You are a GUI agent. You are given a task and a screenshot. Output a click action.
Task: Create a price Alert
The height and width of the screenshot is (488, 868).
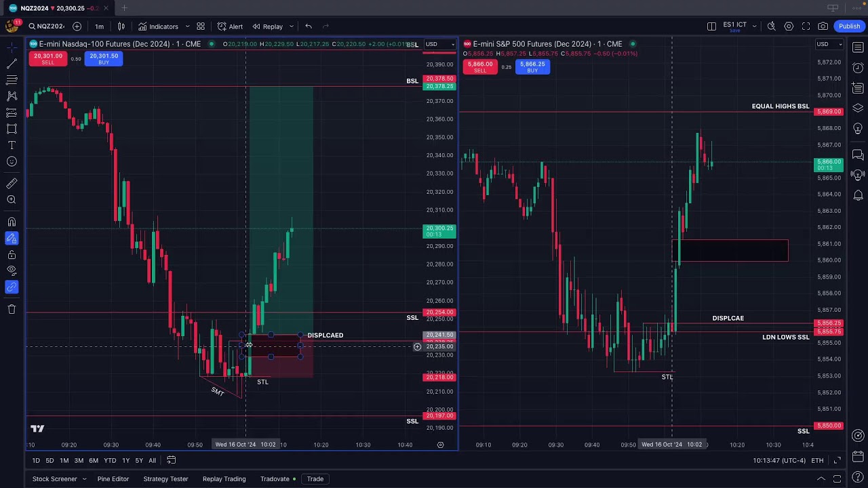click(x=230, y=26)
